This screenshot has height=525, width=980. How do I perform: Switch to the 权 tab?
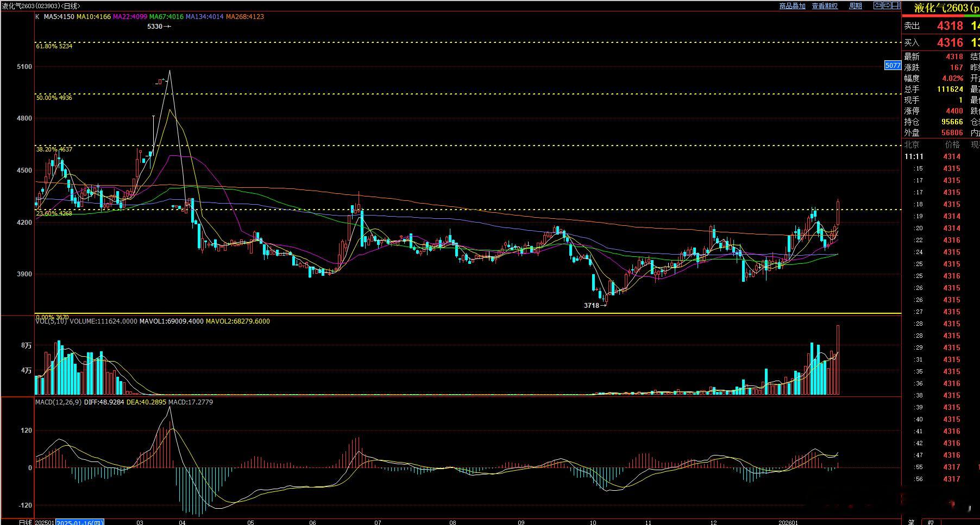[x=931, y=522]
